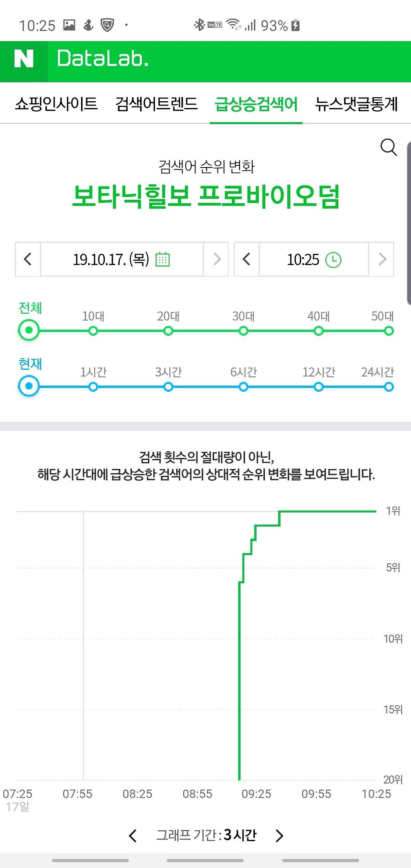Step forward to later time arrow
The image size is (411, 868).
382,259
